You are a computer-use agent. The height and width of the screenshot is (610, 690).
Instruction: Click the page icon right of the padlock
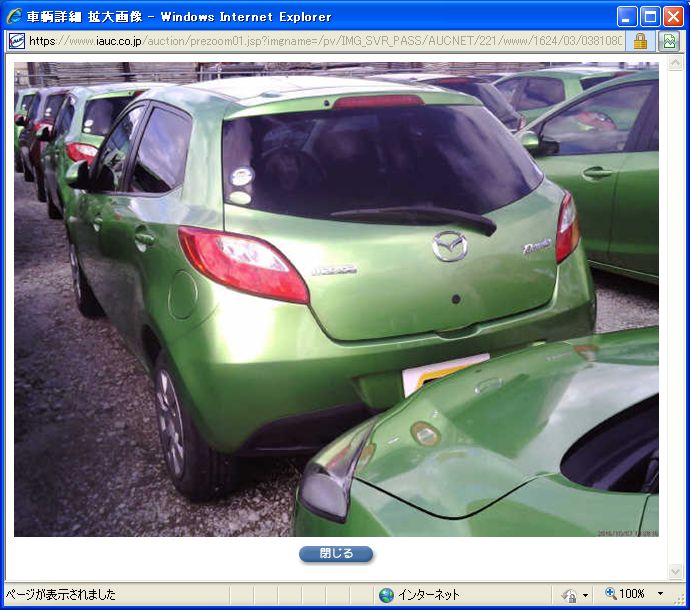(x=669, y=41)
